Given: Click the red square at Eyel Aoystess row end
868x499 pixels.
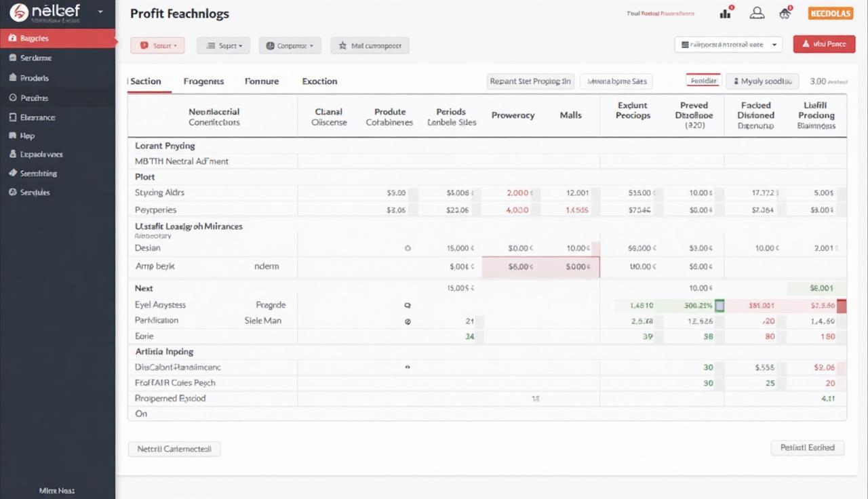Looking at the screenshot, I should (x=842, y=306).
